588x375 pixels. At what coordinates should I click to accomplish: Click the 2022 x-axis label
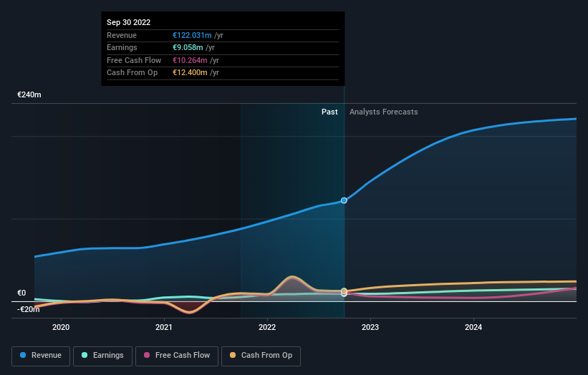(267, 327)
